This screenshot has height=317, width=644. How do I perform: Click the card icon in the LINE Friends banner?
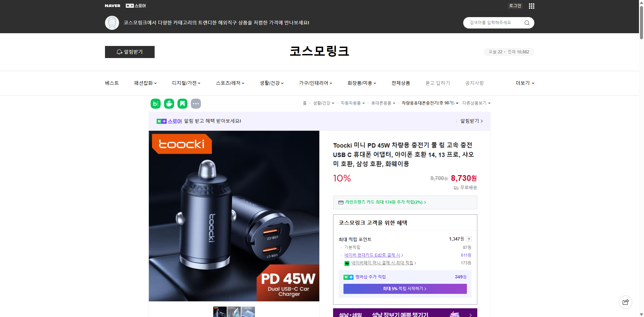pos(341,202)
